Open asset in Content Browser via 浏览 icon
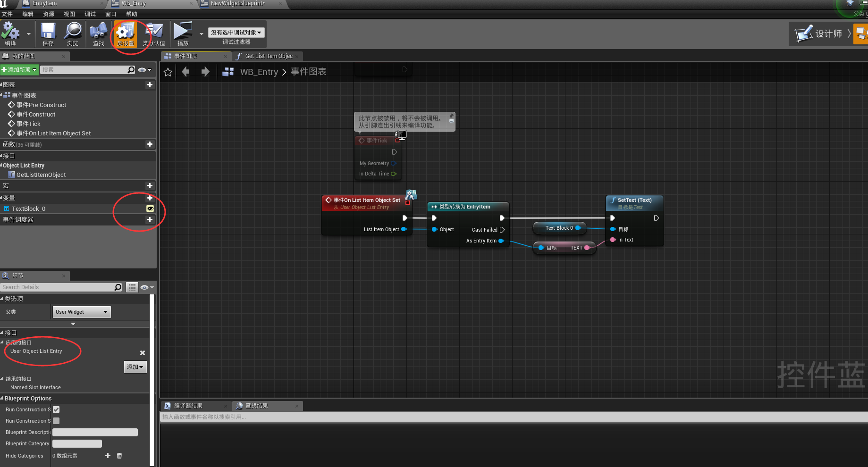The image size is (868, 467). click(73, 33)
